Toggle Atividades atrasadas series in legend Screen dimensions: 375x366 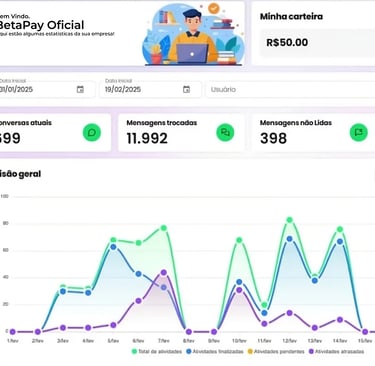coord(336,351)
